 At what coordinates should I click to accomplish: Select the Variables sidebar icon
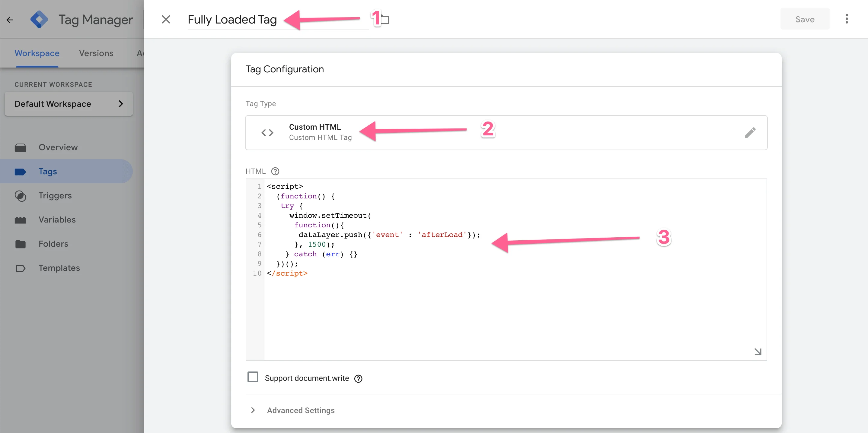tap(20, 220)
